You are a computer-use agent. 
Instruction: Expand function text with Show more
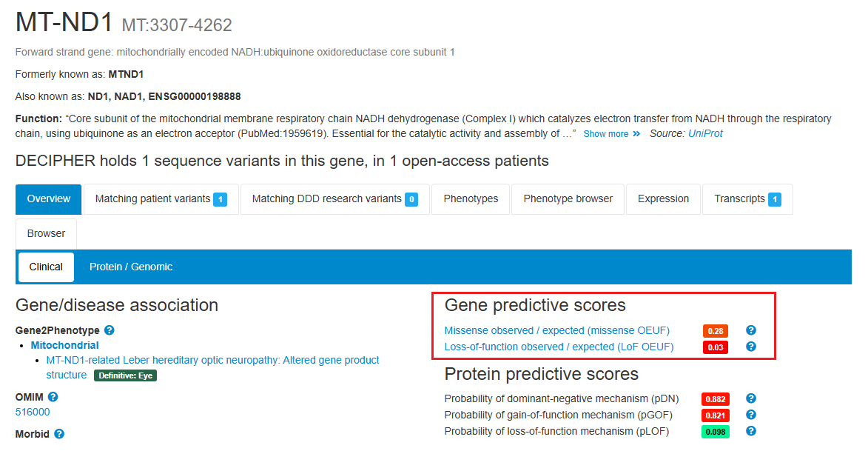(x=611, y=134)
